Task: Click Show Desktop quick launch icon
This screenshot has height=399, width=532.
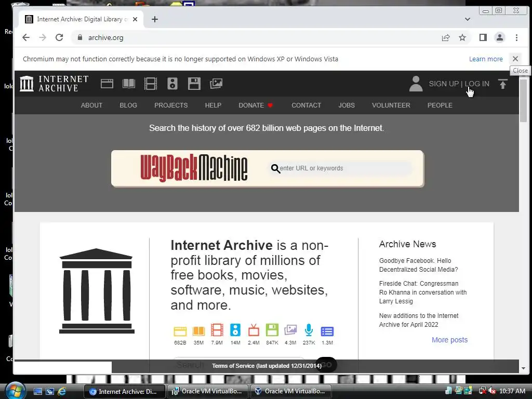Action: [x=37, y=392]
